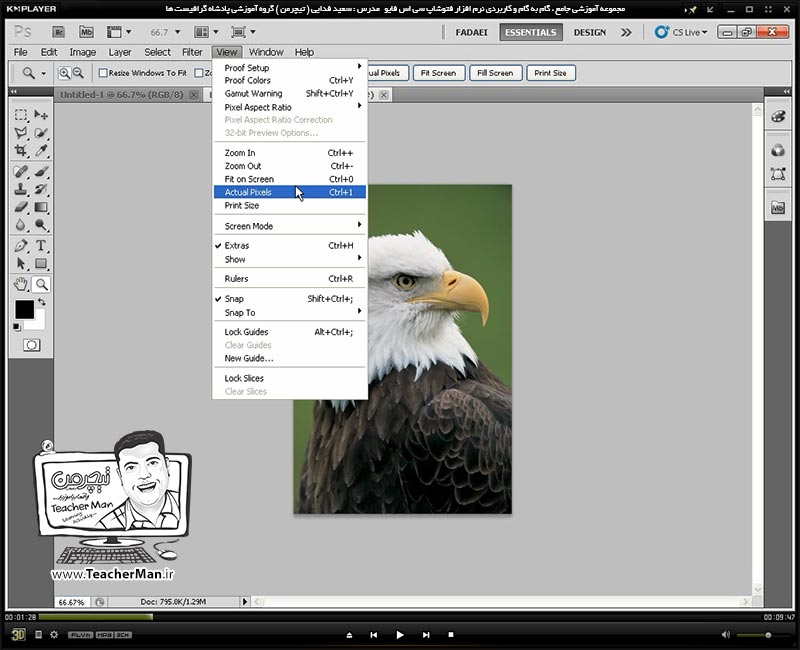Open the foreground color black swatch
The width and height of the screenshot is (800, 650).
pos(24,309)
